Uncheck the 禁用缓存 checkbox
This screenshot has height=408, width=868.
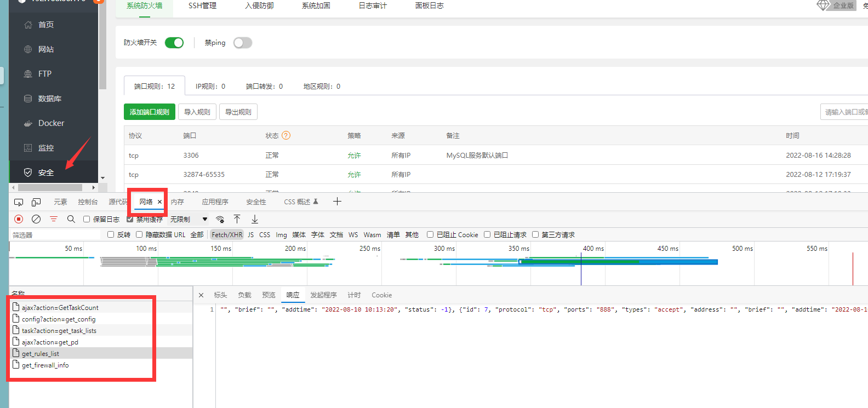[130, 219]
